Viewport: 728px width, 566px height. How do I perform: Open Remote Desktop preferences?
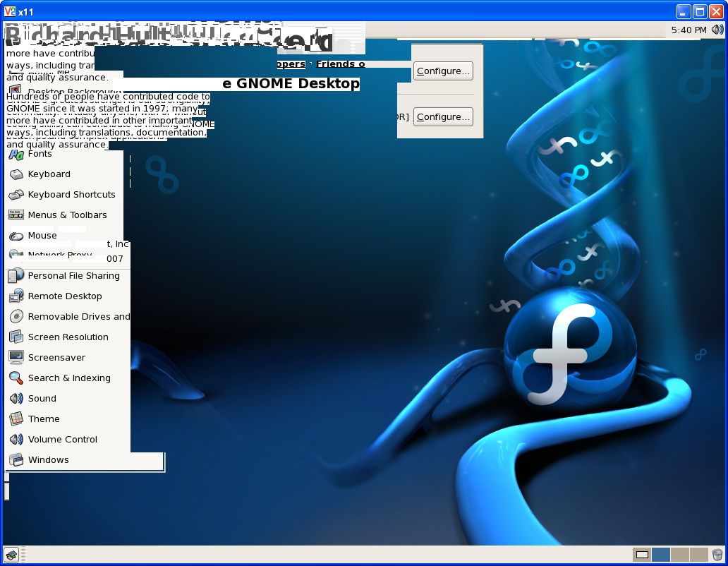[65, 296]
